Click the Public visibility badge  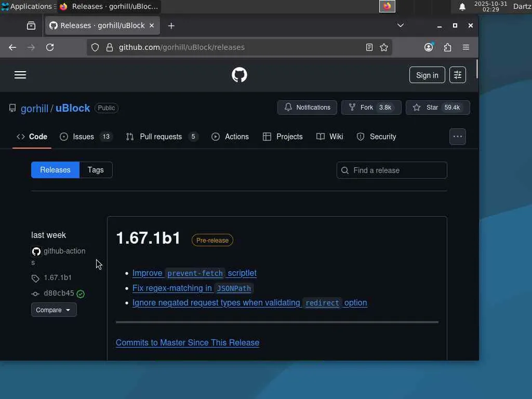coord(106,108)
